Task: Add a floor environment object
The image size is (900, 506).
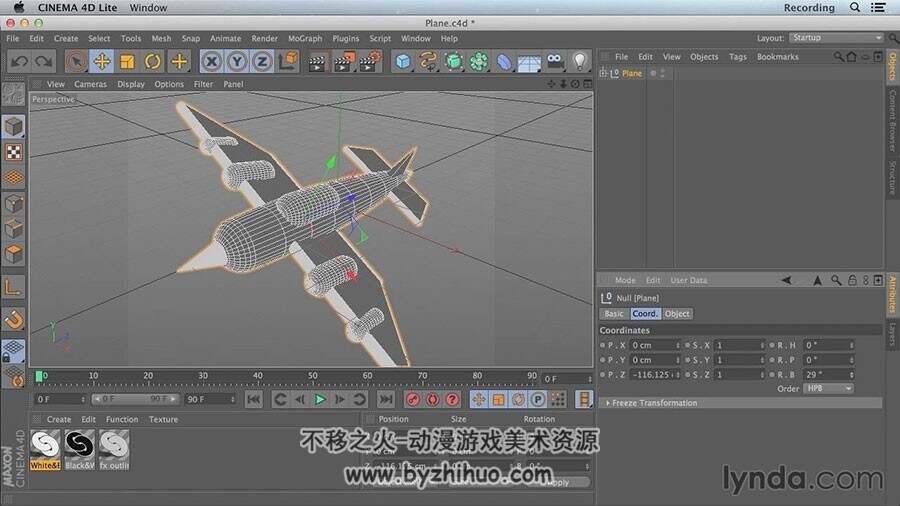Action: pyautogui.click(x=529, y=61)
